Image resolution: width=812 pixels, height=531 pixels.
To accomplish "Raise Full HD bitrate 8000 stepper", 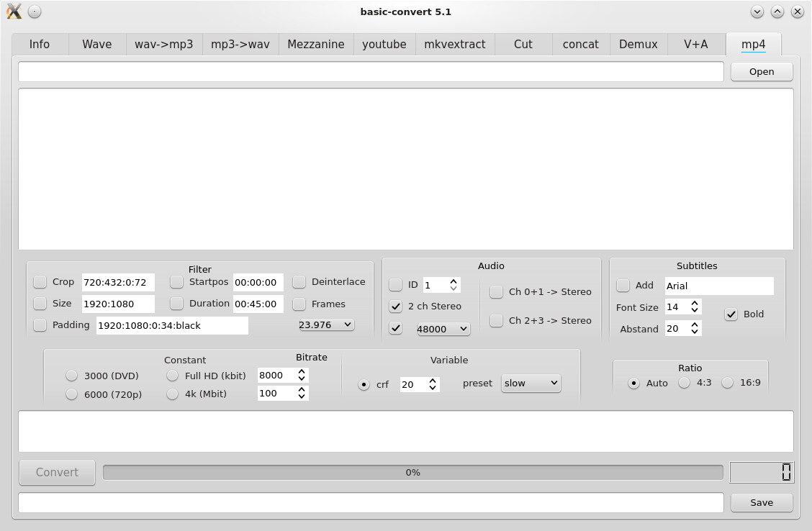I will click(302, 371).
